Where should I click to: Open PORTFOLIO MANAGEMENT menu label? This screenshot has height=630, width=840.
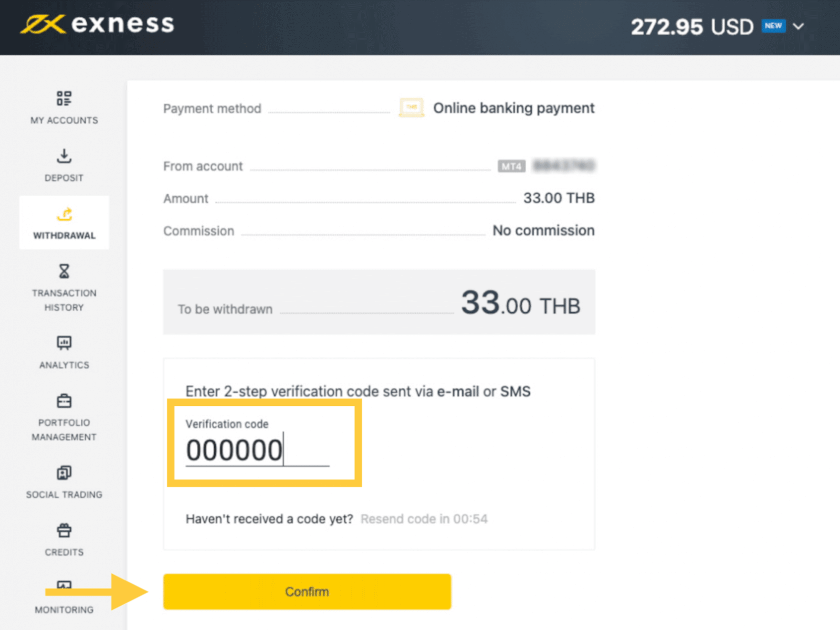tap(64, 429)
